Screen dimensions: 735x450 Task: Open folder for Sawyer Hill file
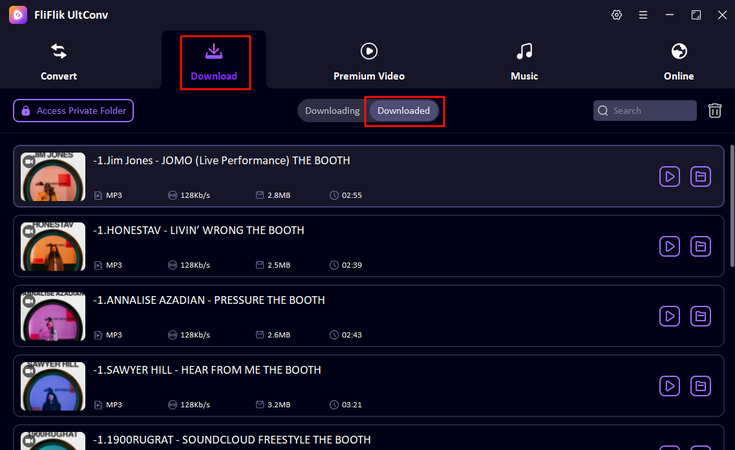coord(701,386)
